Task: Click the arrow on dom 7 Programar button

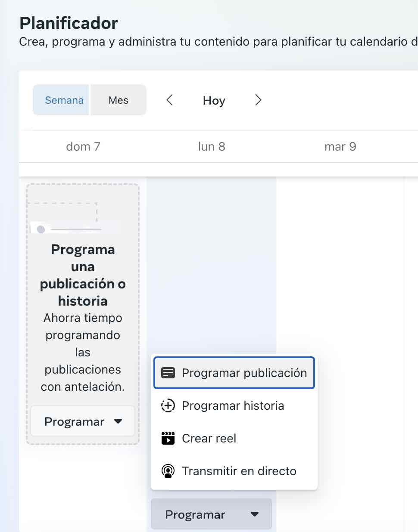Action: pyautogui.click(x=118, y=421)
